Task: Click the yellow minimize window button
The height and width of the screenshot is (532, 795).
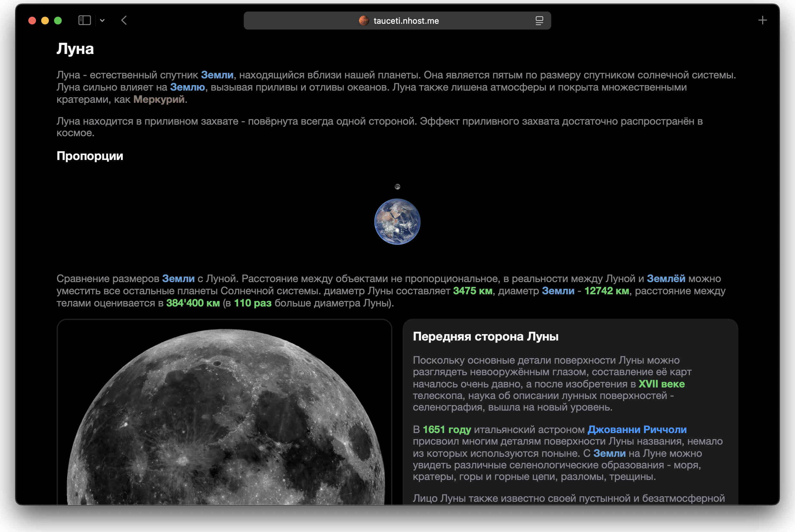Action: [45, 21]
